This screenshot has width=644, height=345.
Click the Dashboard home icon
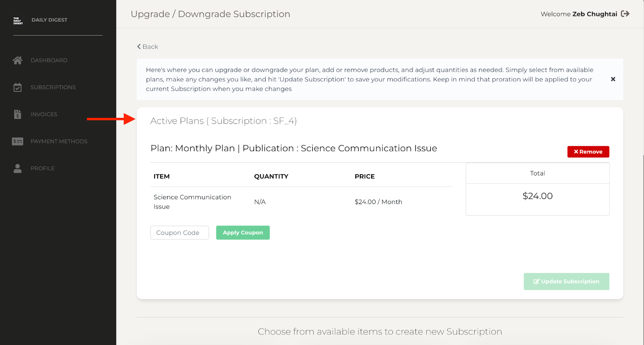(17, 60)
